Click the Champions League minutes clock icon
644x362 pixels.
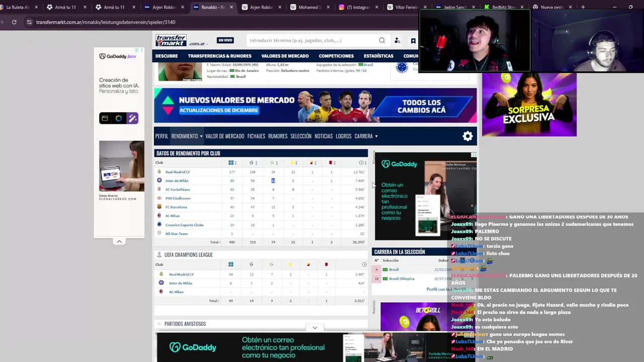pyautogui.click(x=364, y=264)
